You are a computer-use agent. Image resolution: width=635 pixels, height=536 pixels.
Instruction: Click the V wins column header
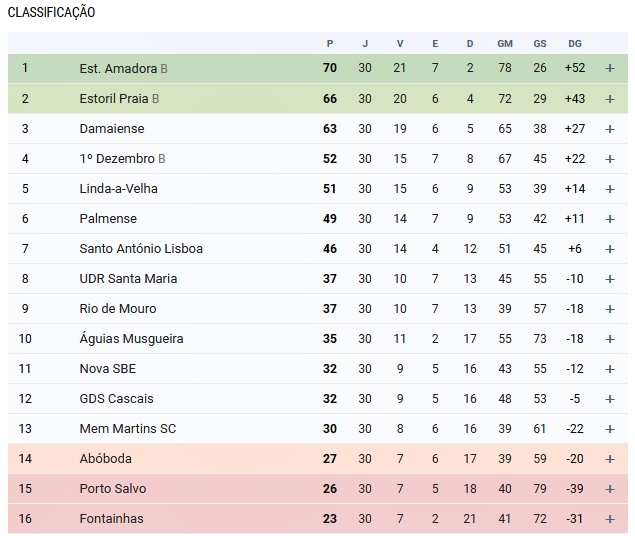(400, 43)
